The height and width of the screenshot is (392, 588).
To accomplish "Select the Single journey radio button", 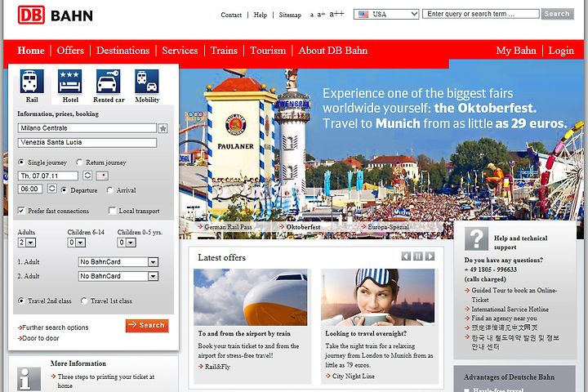I will [x=21, y=163].
